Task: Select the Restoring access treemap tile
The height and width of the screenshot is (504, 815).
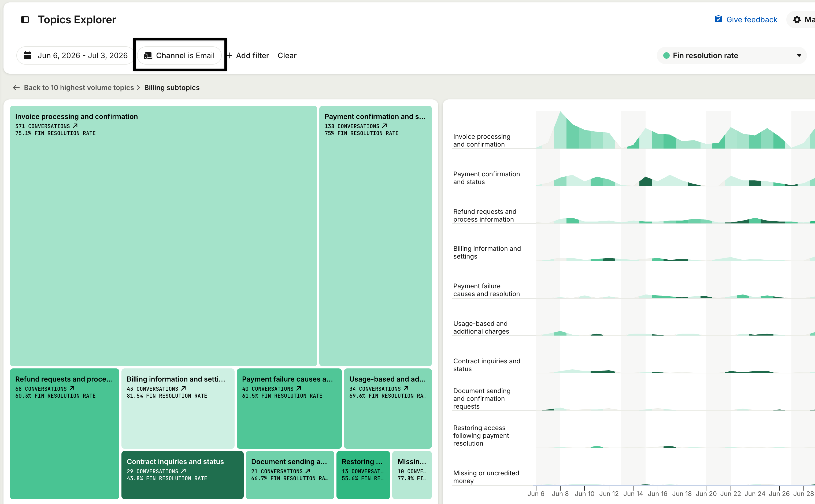Action: coord(363,475)
